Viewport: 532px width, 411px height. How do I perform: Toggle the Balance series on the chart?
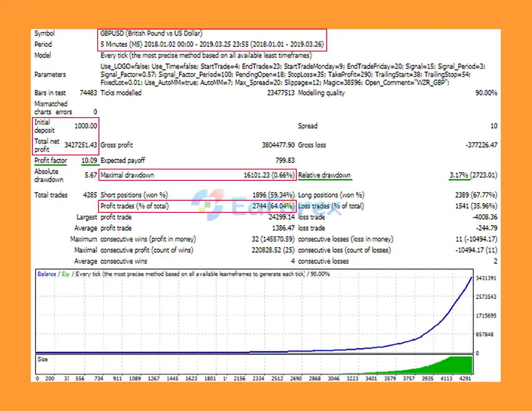point(47,274)
